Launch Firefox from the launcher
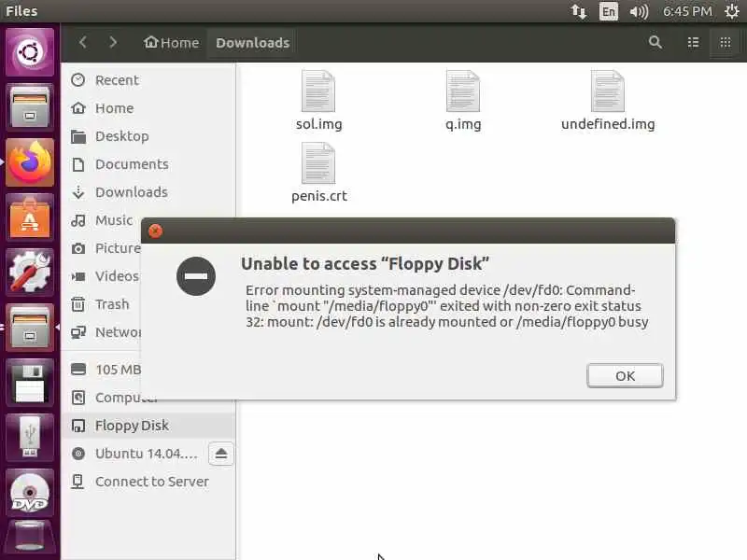This screenshot has height=560, width=747. click(30, 162)
